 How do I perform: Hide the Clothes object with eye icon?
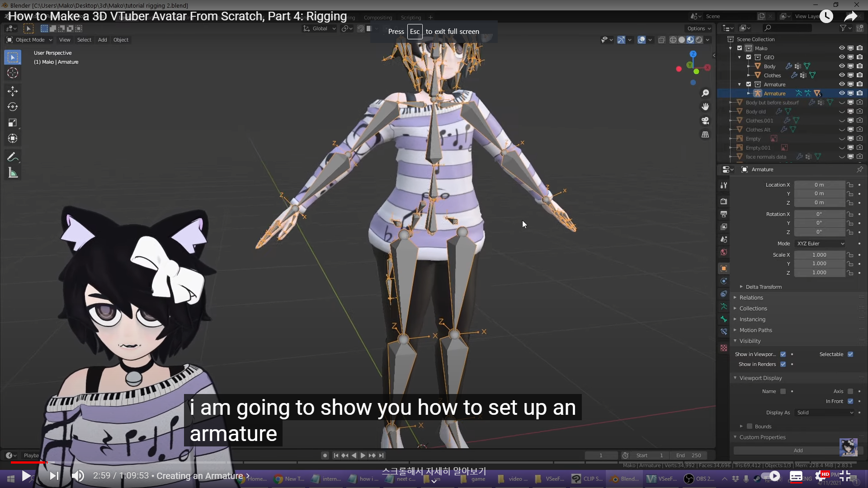point(842,75)
